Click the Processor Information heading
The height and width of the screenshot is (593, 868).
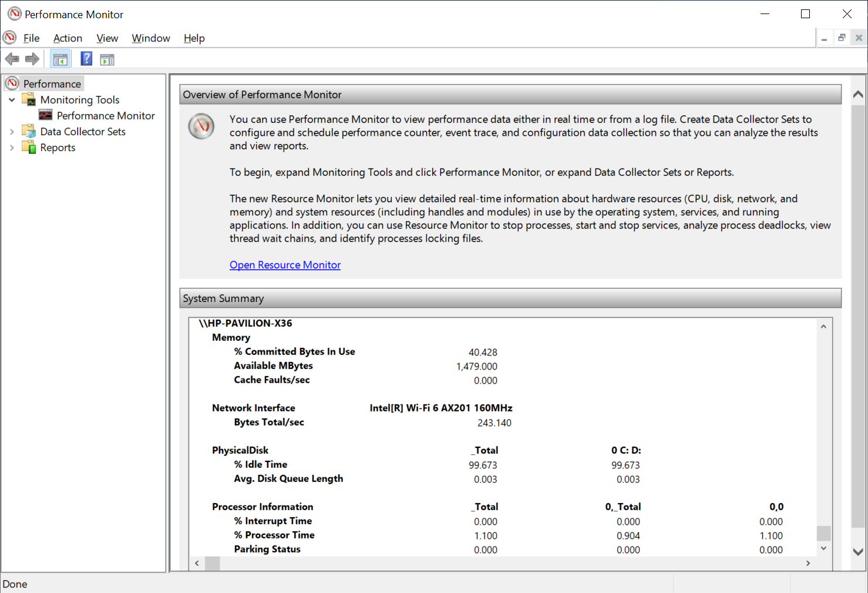[263, 507]
